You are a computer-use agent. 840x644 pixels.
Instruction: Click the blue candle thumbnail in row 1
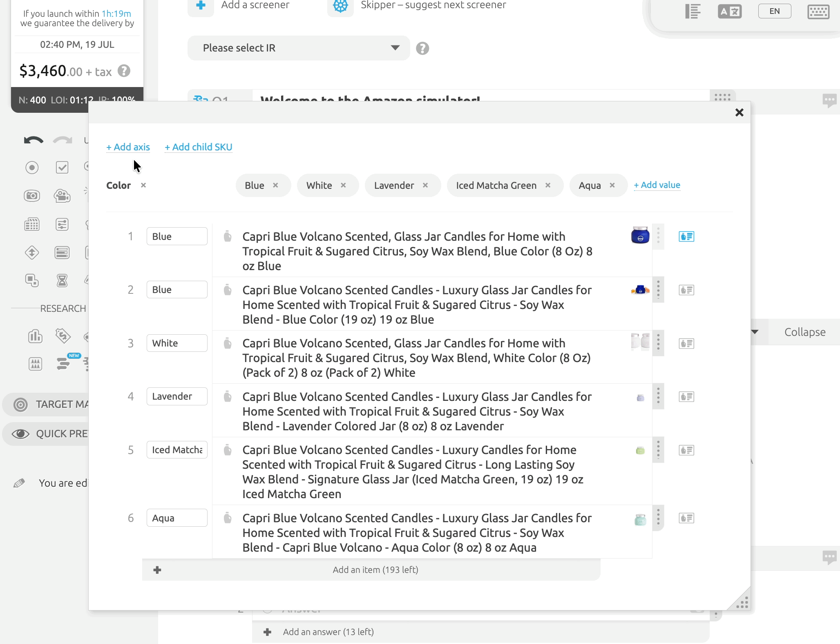coord(640,235)
